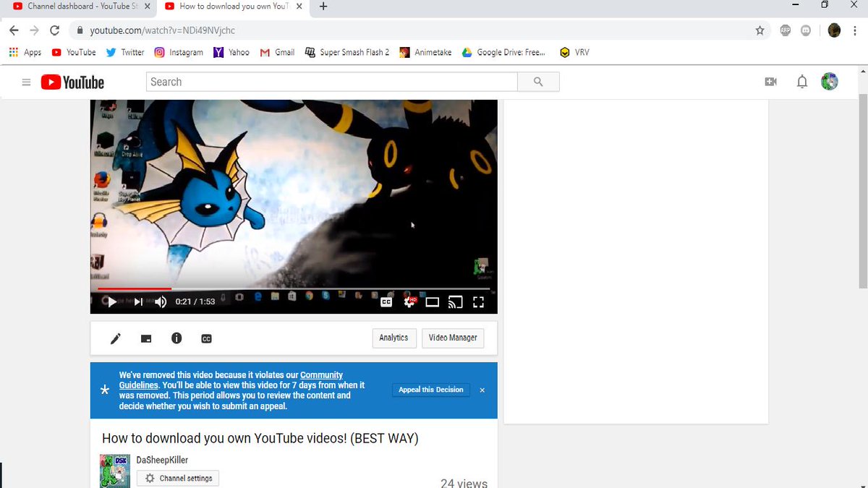
Task: Seek on the video progress bar
Action: click(294, 289)
